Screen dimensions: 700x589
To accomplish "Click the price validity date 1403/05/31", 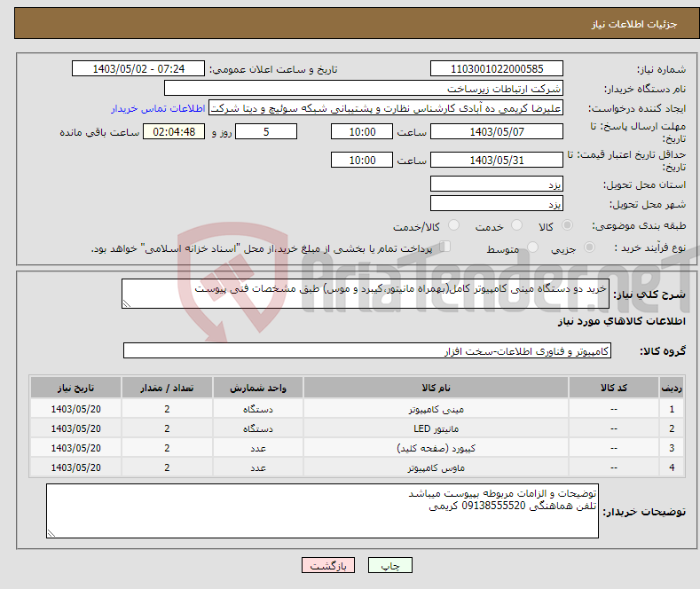I will [x=497, y=160].
